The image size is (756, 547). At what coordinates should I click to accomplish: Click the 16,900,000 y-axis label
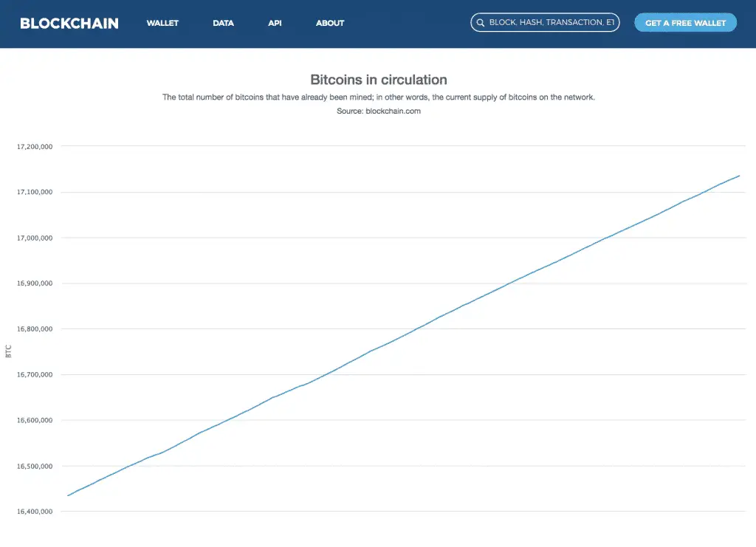click(x=35, y=283)
